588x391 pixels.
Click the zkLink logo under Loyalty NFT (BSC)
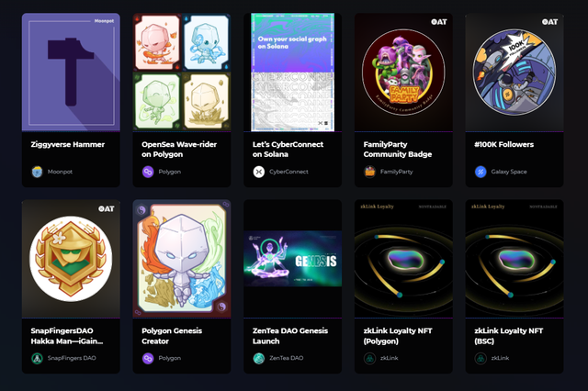pos(481,358)
